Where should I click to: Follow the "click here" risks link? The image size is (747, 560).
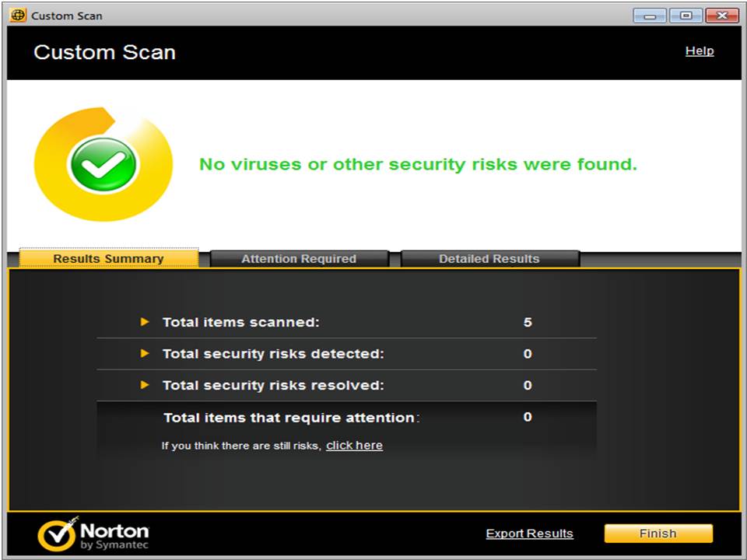tap(354, 446)
